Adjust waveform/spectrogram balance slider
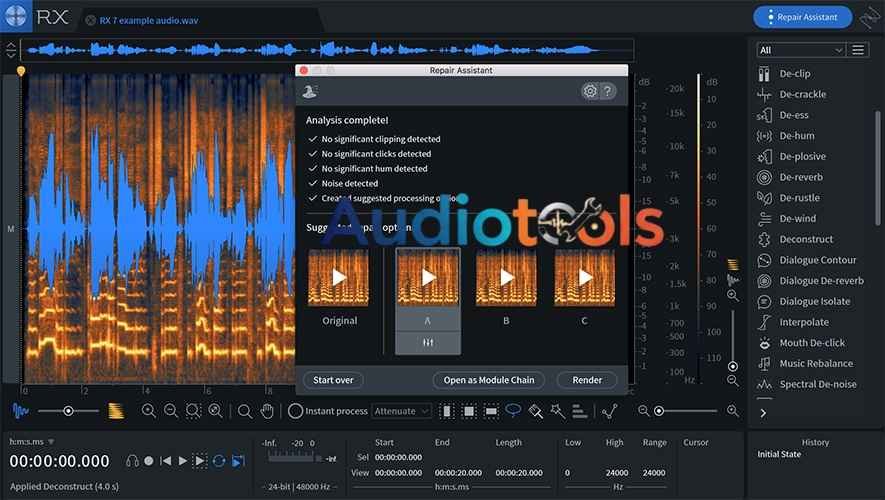This screenshot has height=500, width=885. (x=68, y=411)
